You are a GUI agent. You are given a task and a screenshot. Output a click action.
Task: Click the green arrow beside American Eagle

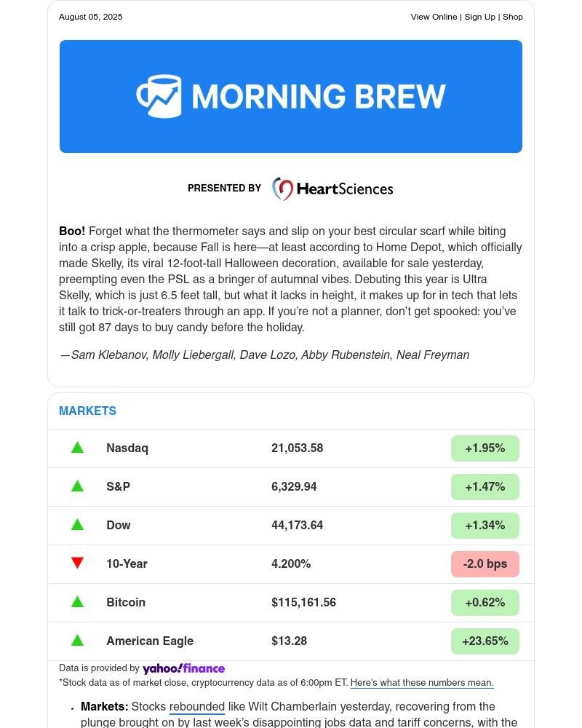(77, 641)
